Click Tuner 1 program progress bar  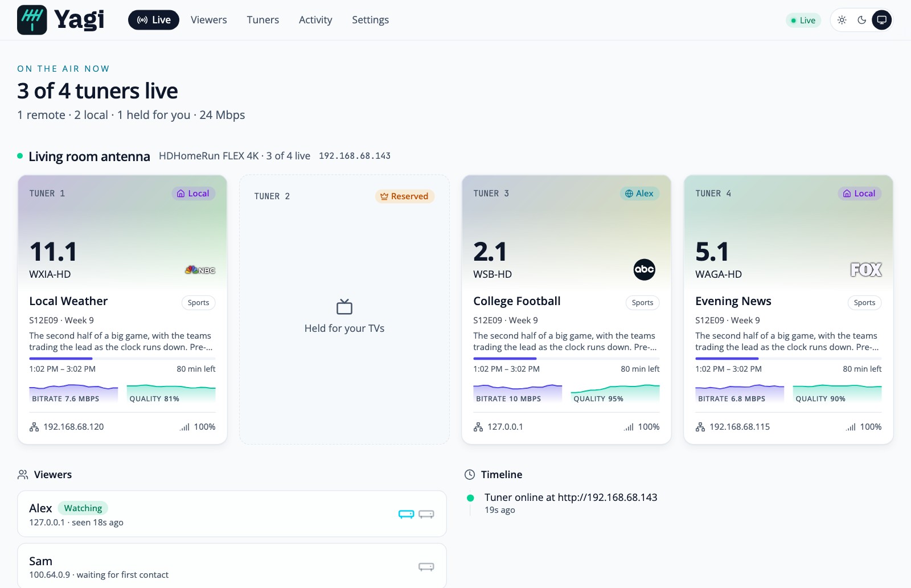(x=122, y=359)
